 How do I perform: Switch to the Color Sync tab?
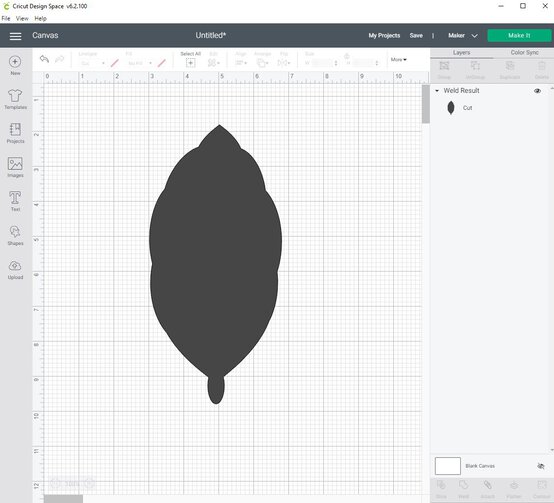[524, 53]
